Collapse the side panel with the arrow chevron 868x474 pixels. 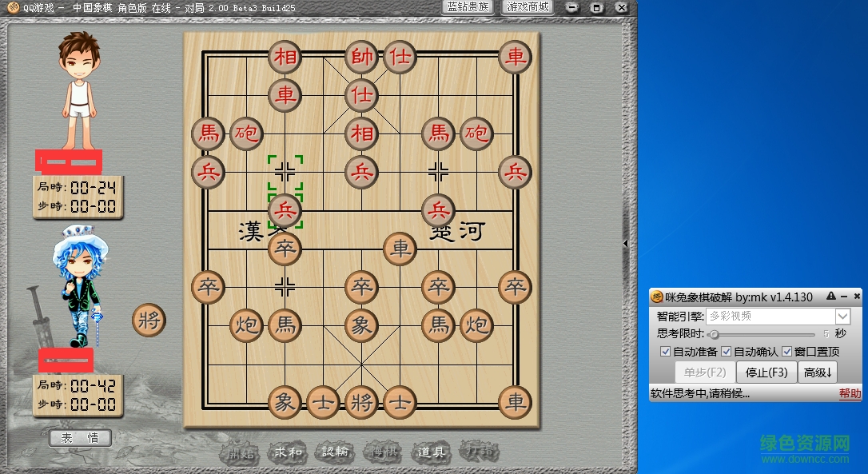pyautogui.click(x=625, y=244)
